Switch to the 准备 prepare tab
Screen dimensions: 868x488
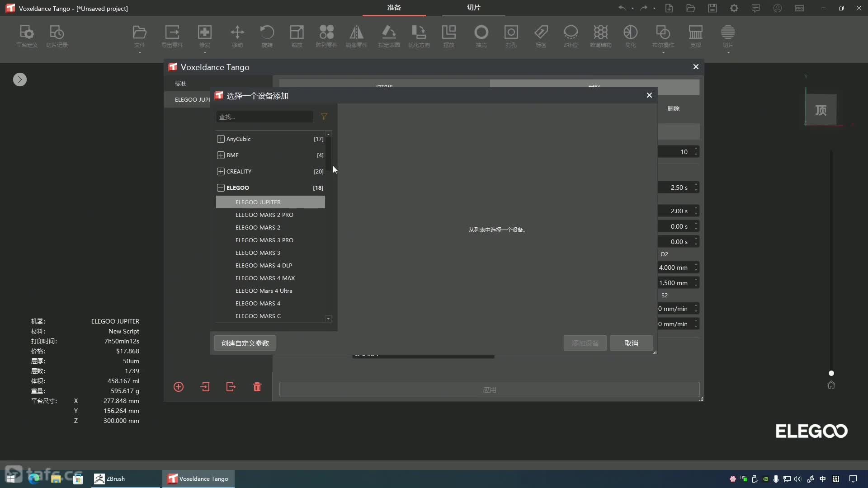coord(394,8)
